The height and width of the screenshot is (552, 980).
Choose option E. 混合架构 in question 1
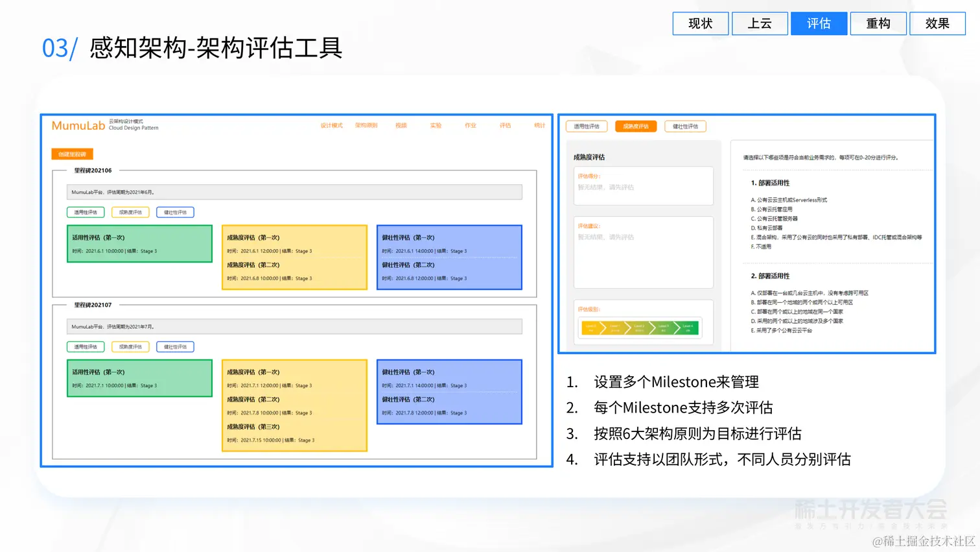click(x=836, y=237)
